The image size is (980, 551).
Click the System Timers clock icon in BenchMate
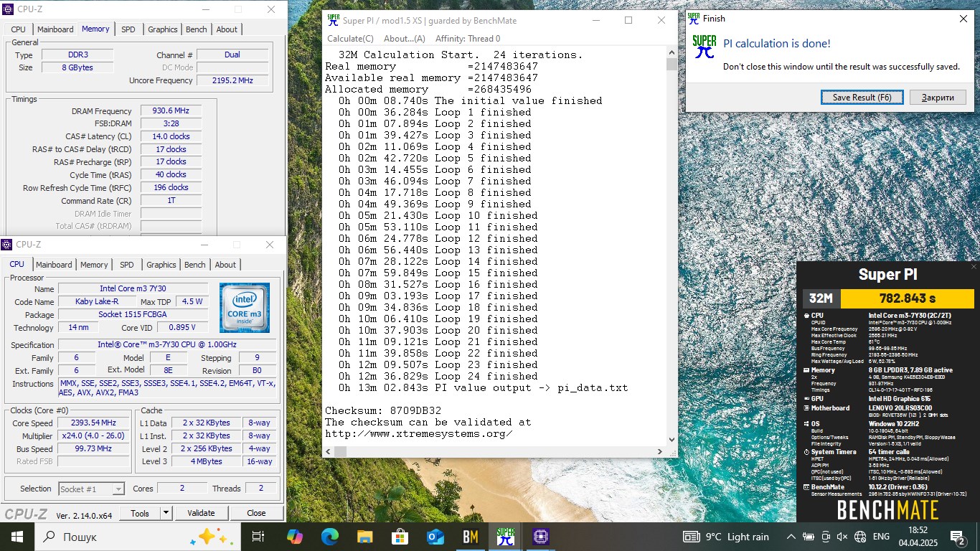[806, 451]
